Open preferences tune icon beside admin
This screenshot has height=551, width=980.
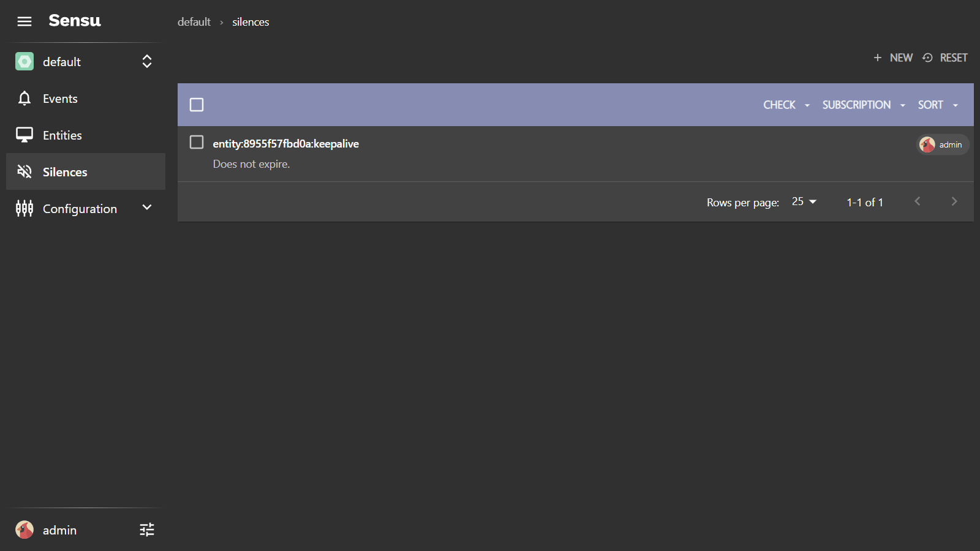[x=147, y=530]
